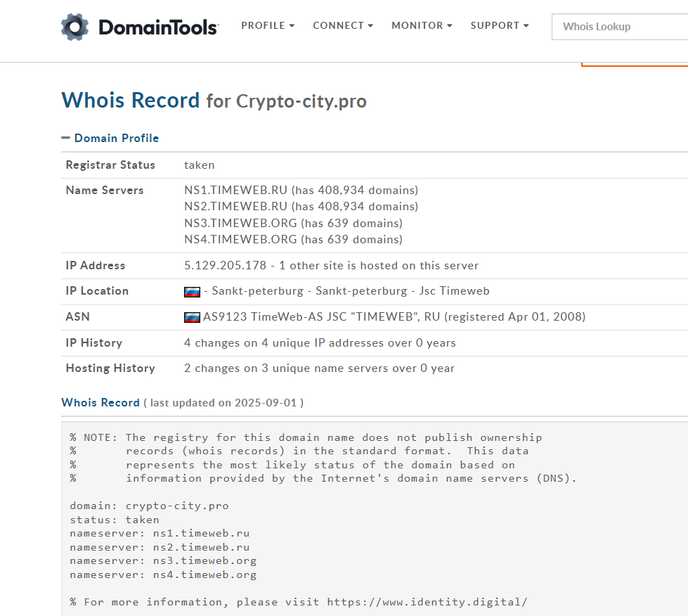Select the NS4.TIMEWEB.ORG name server entry

293,239
